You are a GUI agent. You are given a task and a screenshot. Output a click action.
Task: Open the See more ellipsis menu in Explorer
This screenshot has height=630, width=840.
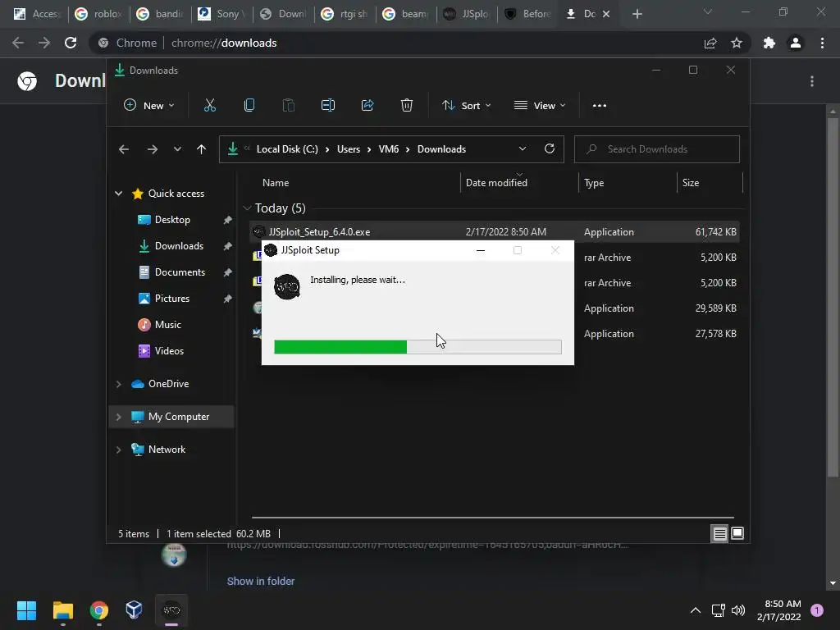pyautogui.click(x=600, y=106)
